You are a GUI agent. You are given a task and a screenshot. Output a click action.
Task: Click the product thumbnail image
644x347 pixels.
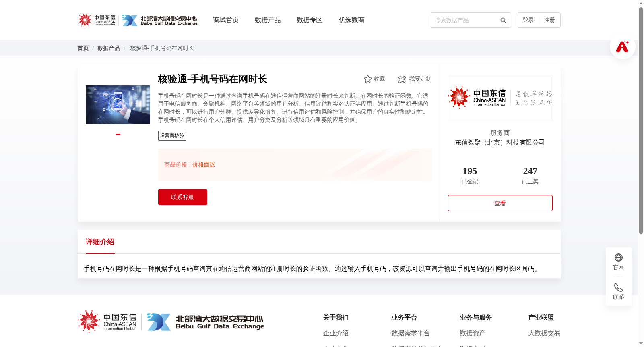118,105
